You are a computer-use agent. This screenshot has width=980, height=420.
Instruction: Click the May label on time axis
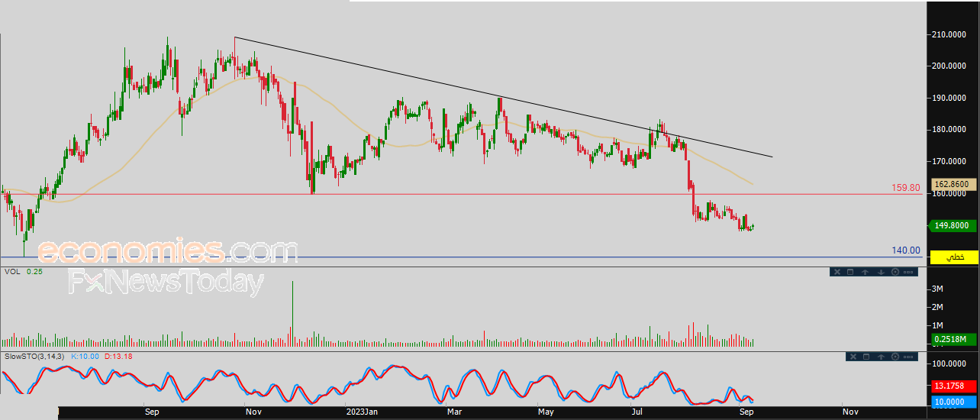545,412
